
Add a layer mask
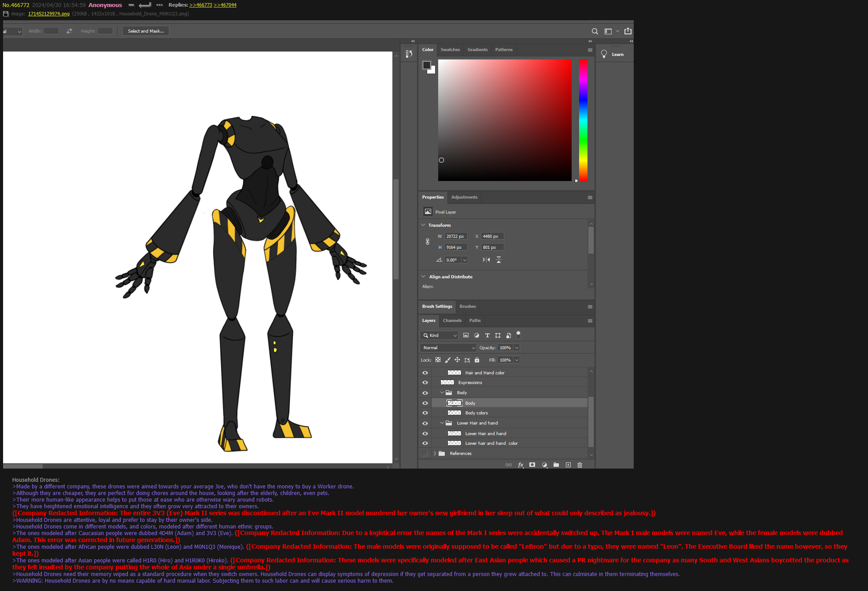[x=532, y=465]
